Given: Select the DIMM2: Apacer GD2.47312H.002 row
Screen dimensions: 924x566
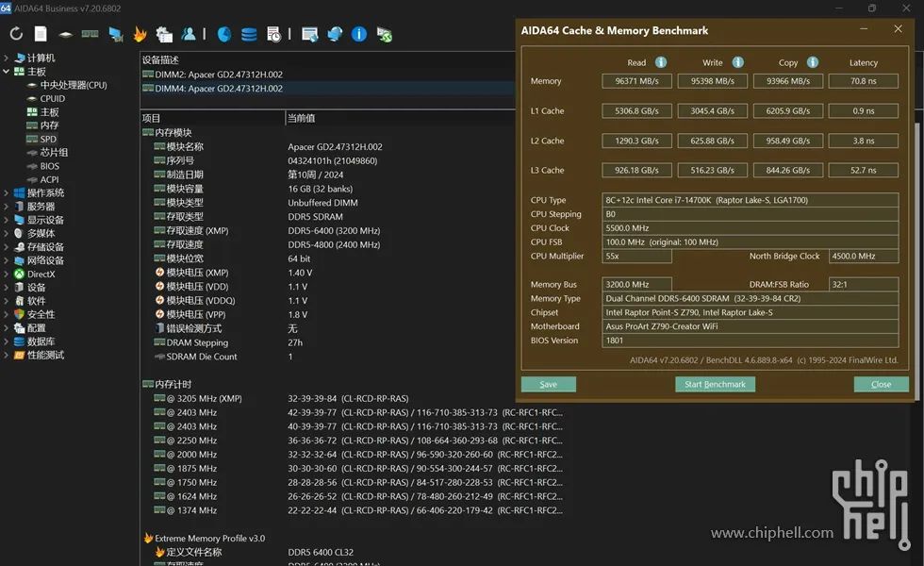Looking at the screenshot, I should coord(328,75).
